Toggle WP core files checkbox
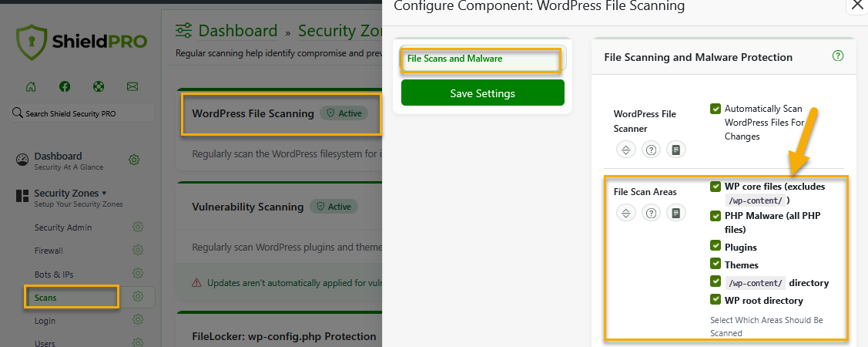 716,187
